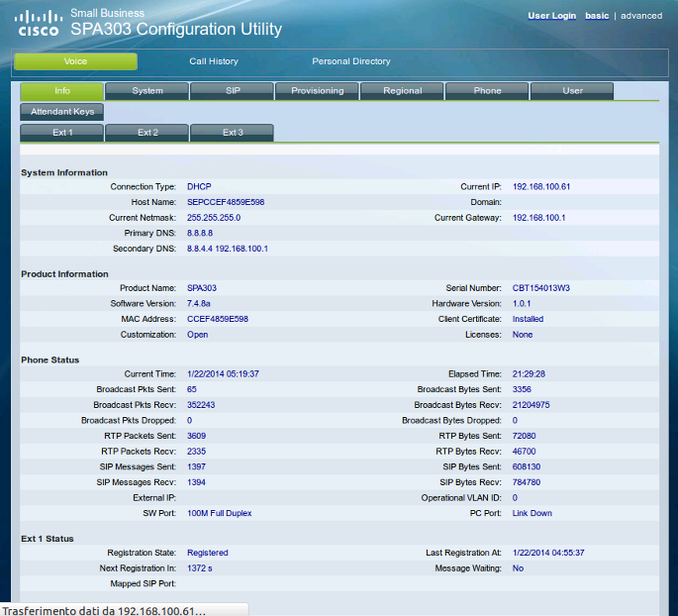Select the Ext 1 tab
Image resolution: width=678 pixels, height=616 pixels.
[x=61, y=133]
